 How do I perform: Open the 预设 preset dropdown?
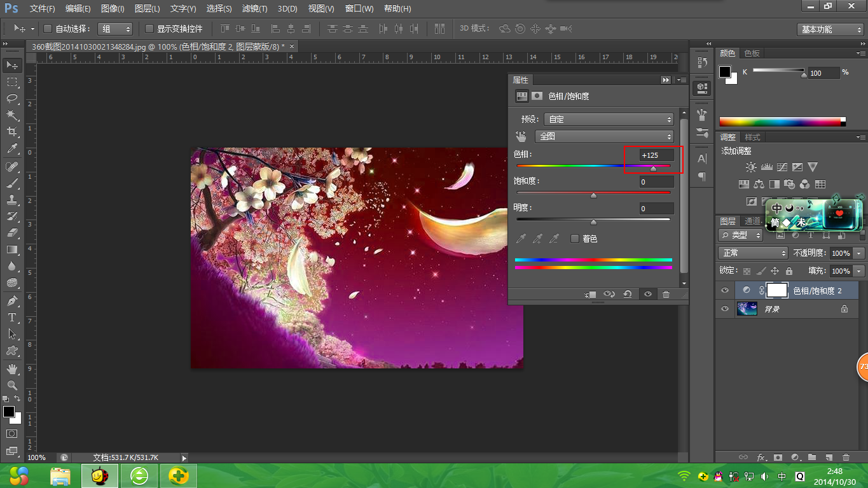click(609, 119)
